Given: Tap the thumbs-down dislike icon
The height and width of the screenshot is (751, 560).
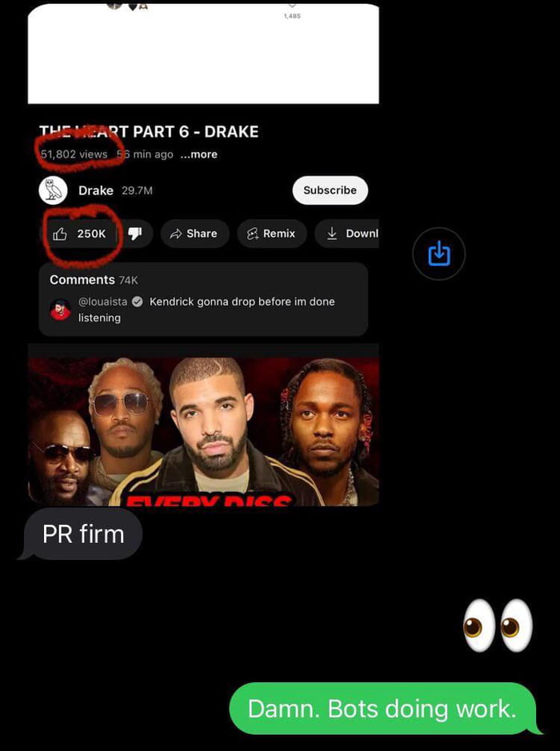Looking at the screenshot, I should (x=135, y=234).
